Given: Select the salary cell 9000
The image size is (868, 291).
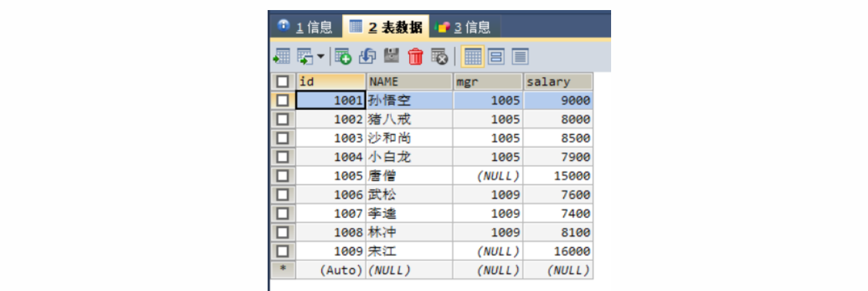Looking at the screenshot, I should point(558,101).
